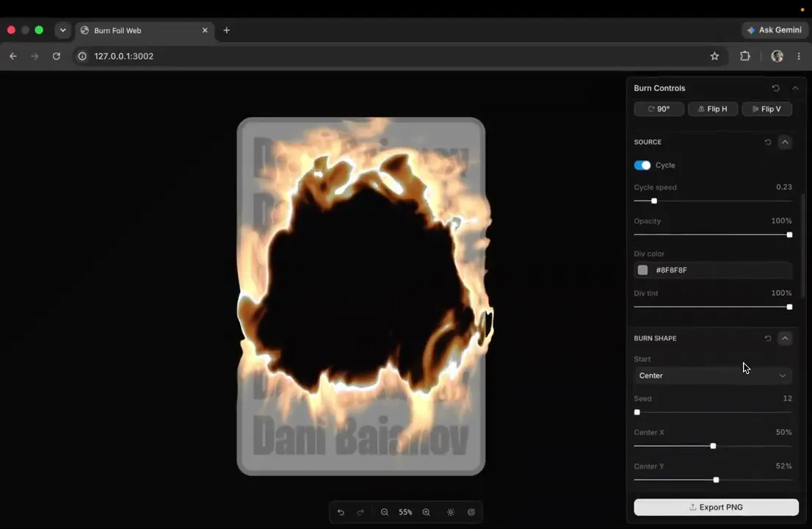Screen dimensions: 812x529
Task: Click the burning card preview image
Action: tap(361, 296)
